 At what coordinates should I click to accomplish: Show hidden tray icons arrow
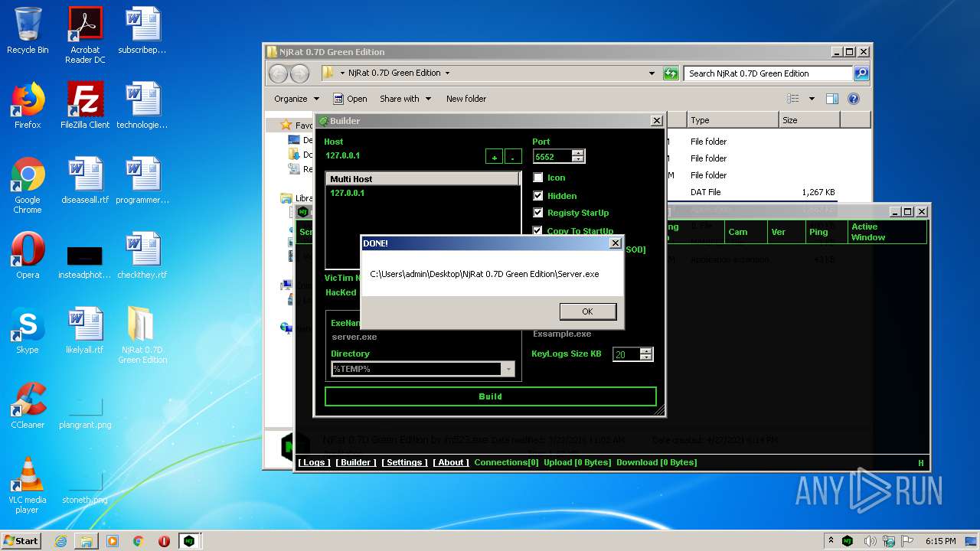click(831, 541)
